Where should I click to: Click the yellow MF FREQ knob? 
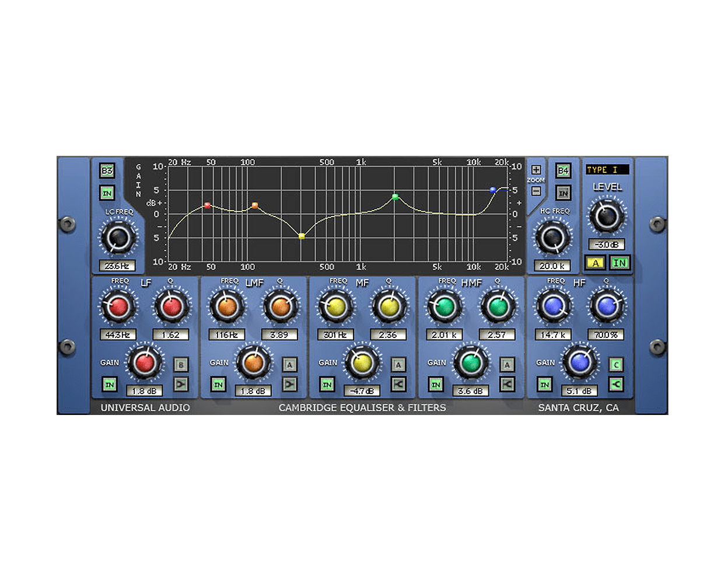pyautogui.click(x=335, y=306)
